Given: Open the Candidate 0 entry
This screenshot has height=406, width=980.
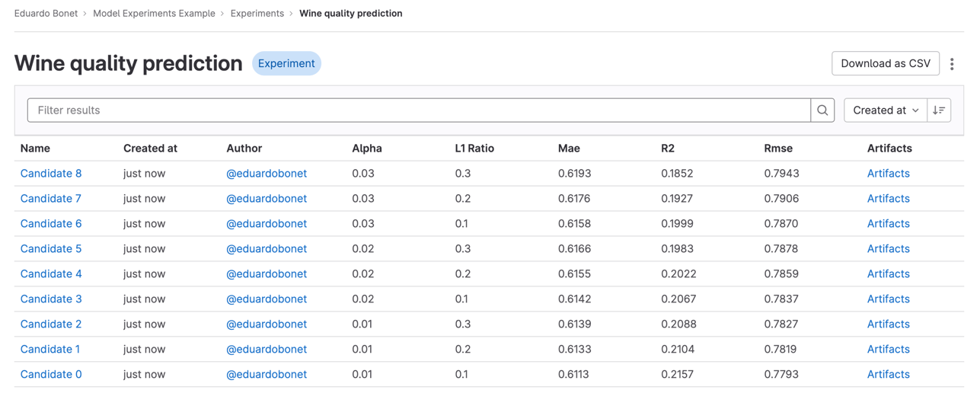Looking at the screenshot, I should point(51,375).
